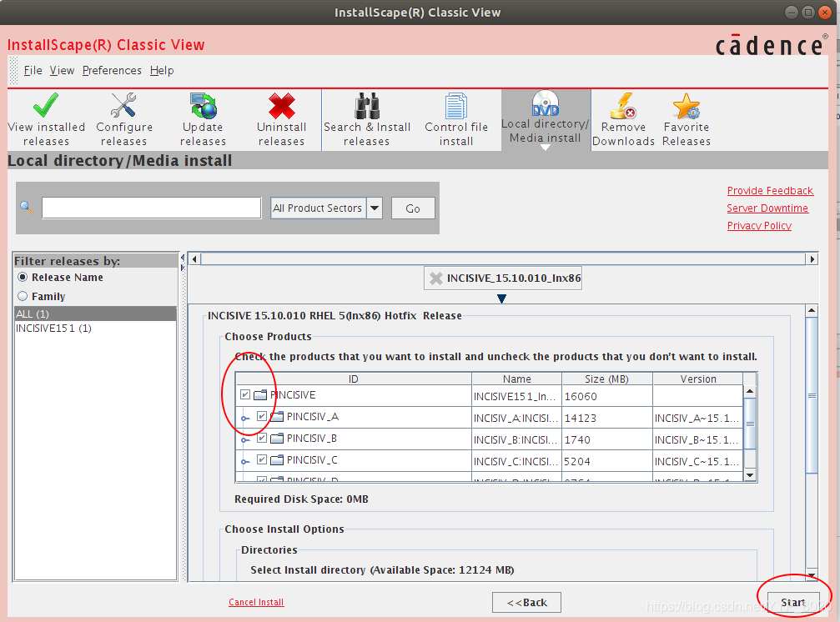This screenshot has height=622, width=840.
Task: Click the Start button
Action: click(x=792, y=602)
